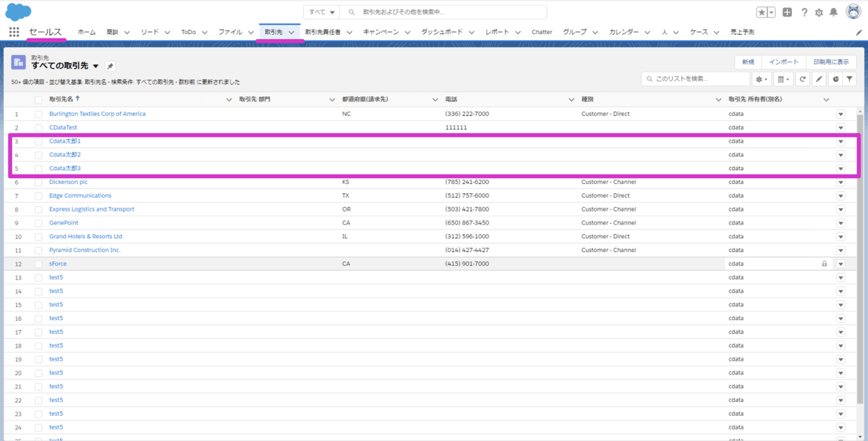Expand the すべての取引先 list view picker
868x441 pixels.
click(x=95, y=66)
